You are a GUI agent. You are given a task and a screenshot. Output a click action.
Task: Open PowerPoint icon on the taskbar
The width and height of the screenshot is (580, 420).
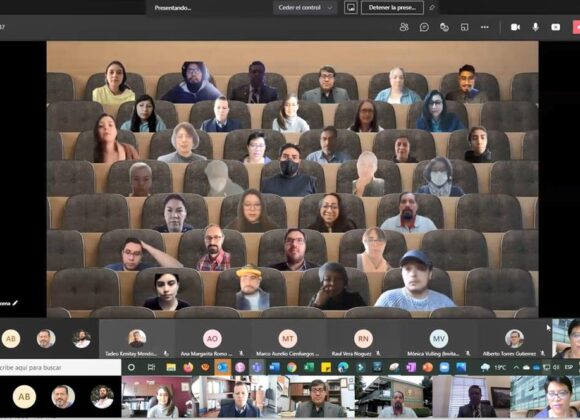pyautogui.click(x=428, y=367)
